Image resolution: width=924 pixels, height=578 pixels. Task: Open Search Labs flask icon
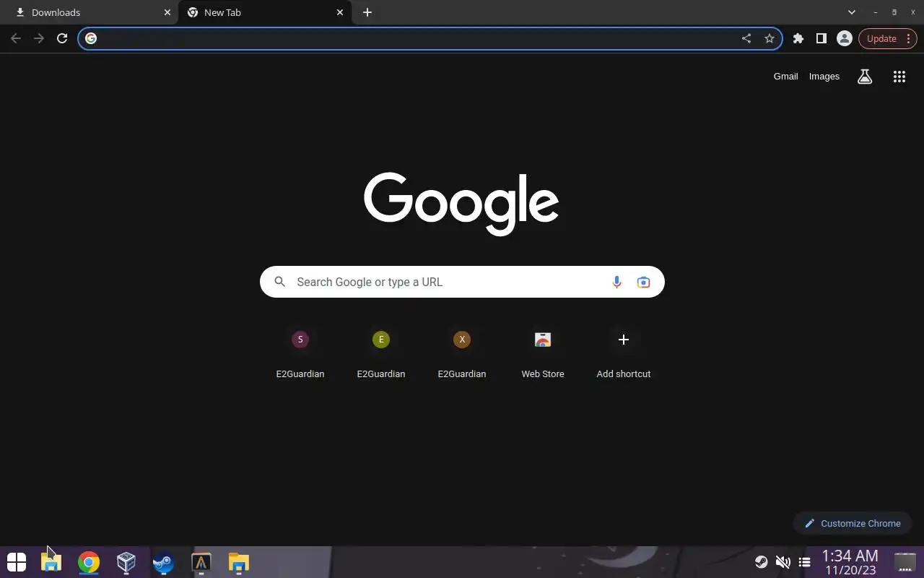pyautogui.click(x=865, y=77)
